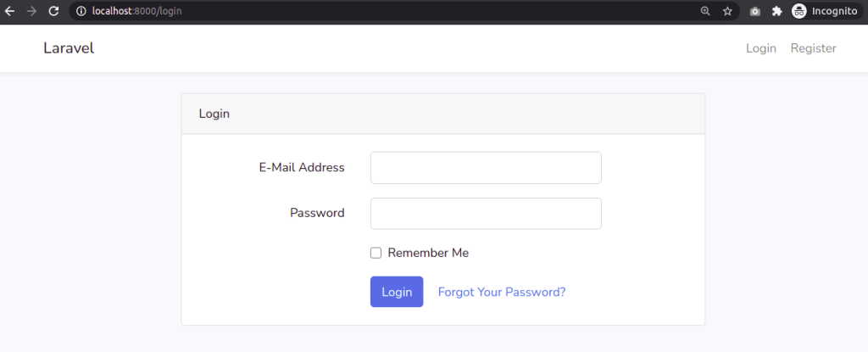Click the E-Mail Address field label
868x352 pixels.
302,168
